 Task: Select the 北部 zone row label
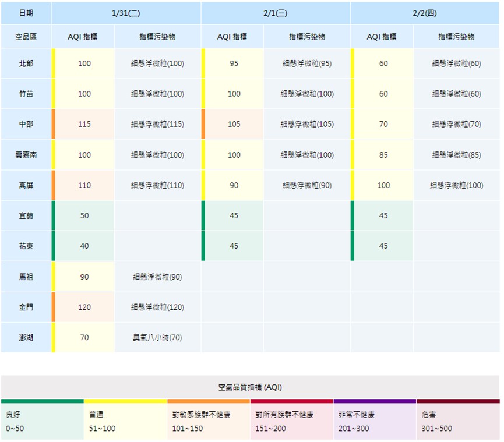pos(26,63)
